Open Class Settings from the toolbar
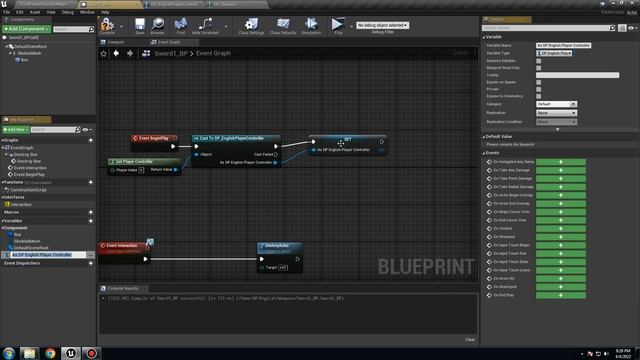This screenshot has height=360, width=640. [251, 24]
